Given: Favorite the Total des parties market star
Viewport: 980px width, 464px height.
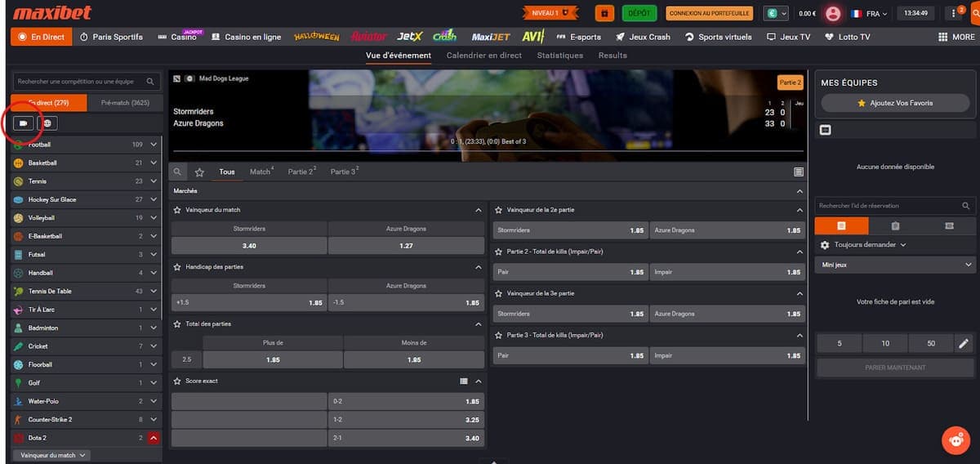Looking at the screenshot, I should (x=177, y=324).
